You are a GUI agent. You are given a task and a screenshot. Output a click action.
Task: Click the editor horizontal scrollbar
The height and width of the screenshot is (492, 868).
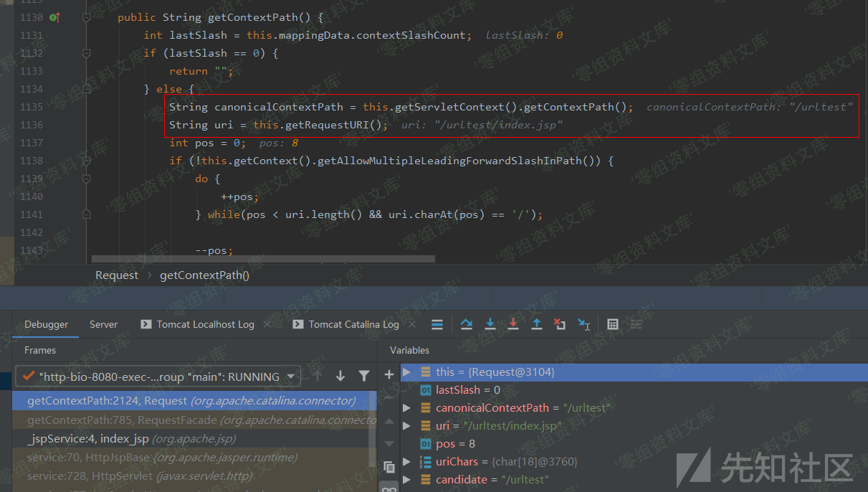pos(263,259)
